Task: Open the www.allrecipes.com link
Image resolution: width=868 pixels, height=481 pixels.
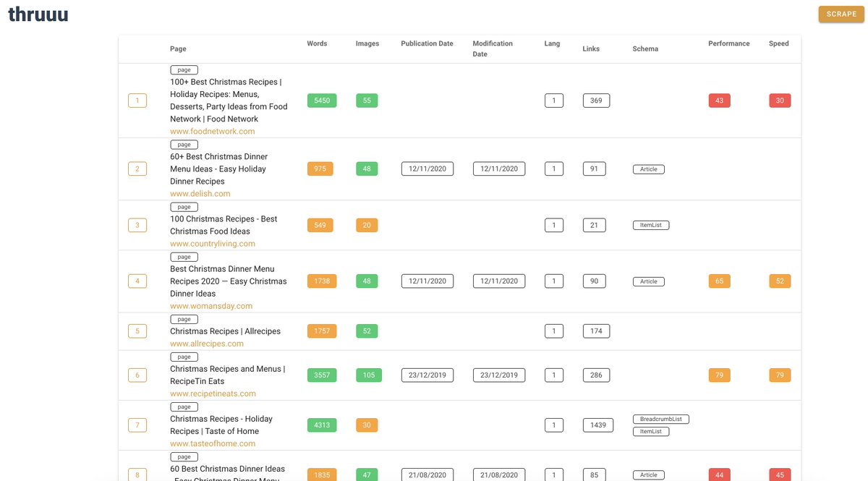Action: point(207,344)
